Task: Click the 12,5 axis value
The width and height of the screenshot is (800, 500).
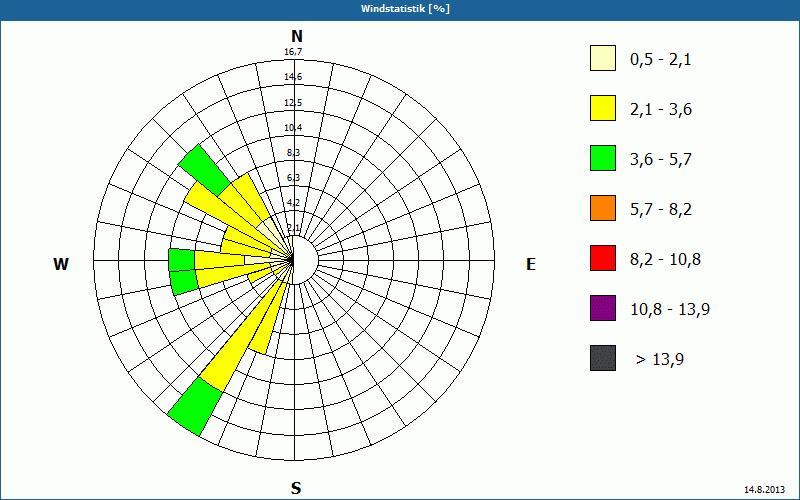Action: (293, 103)
